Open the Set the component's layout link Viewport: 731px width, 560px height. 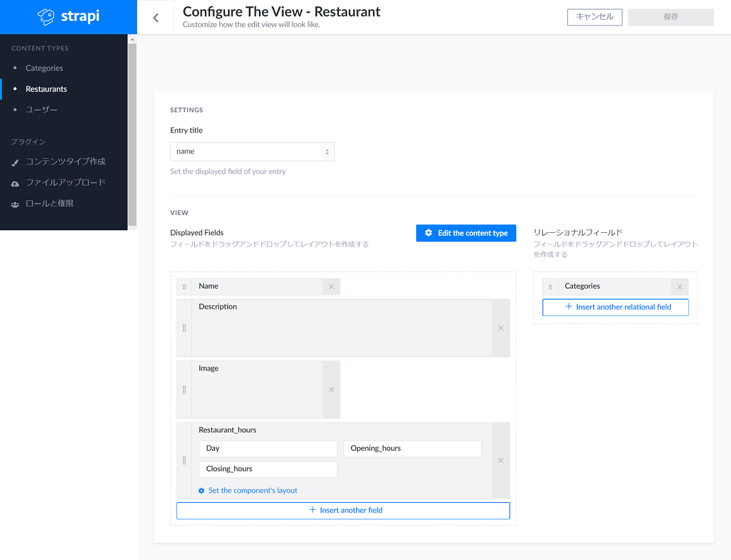[x=253, y=491]
